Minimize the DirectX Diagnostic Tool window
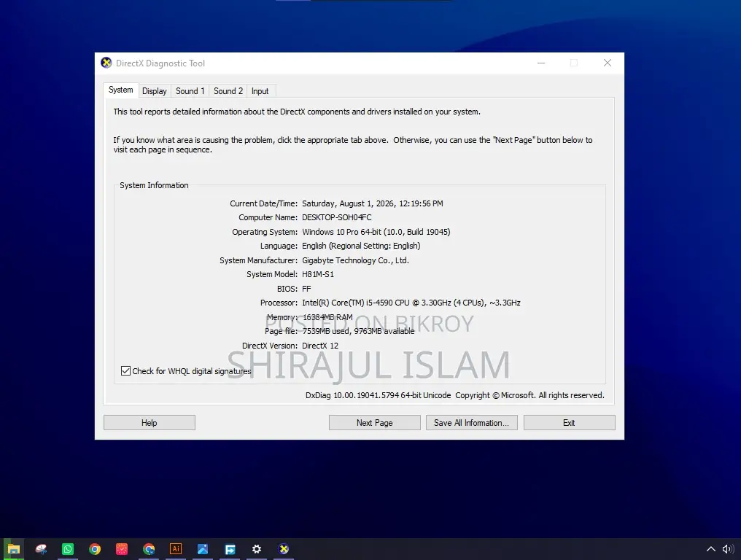The image size is (741, 560). (x=541, y=63)
